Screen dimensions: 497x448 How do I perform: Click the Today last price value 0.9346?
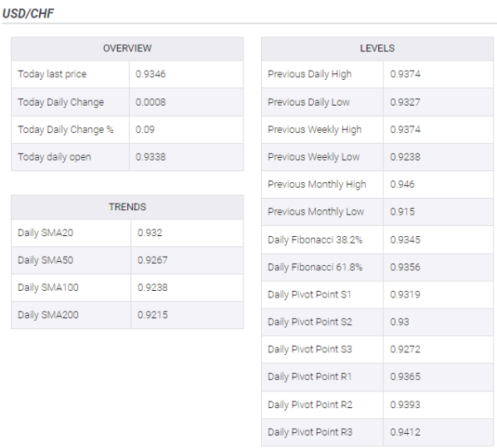point(150,74)
